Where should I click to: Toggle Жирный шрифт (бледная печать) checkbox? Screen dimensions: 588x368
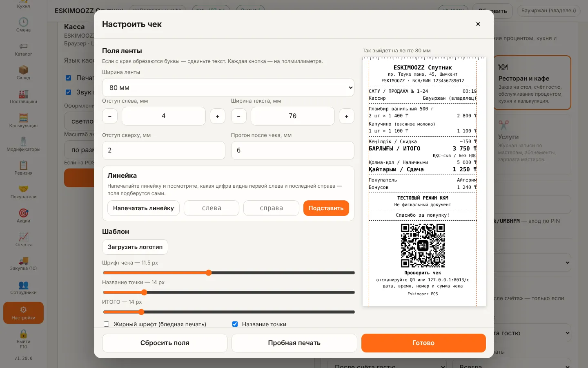click(106, 324)
